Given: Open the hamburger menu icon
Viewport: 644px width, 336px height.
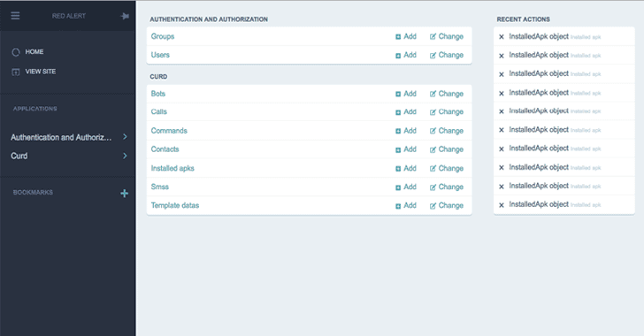Looking at the screenshot, I should point(15,16).
